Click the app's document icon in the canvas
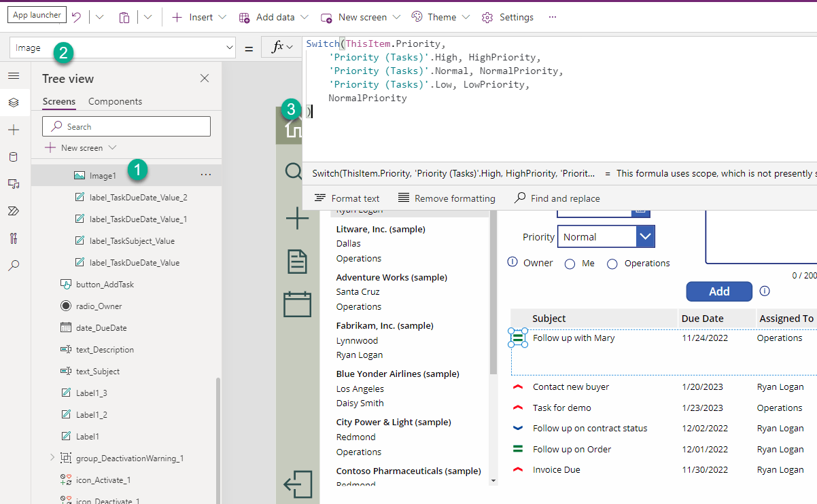The width and height of the screenshot is (817, 504). pos(297,261)
